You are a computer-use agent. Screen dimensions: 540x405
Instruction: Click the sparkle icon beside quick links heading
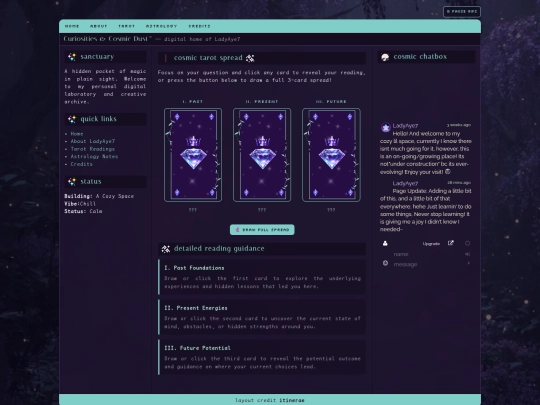[72, 119]
